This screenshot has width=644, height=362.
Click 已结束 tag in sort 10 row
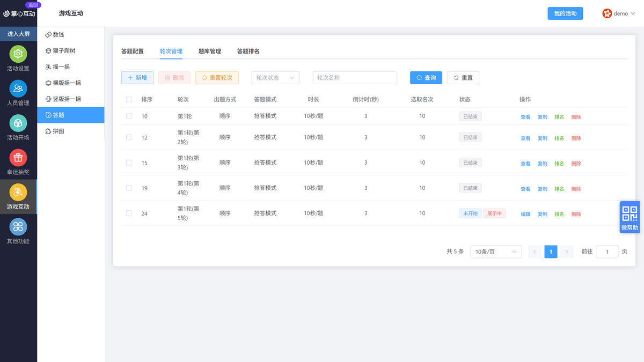(x=470, y=116)
